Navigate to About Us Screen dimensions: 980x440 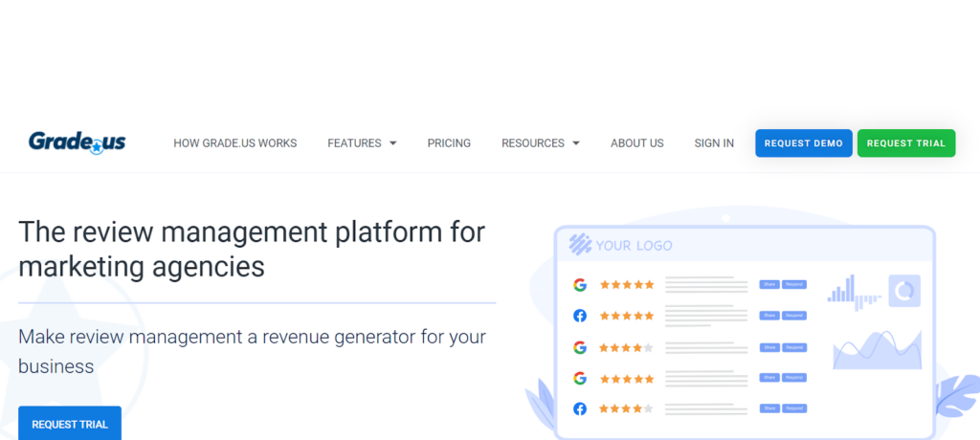[x=637, y=143]
